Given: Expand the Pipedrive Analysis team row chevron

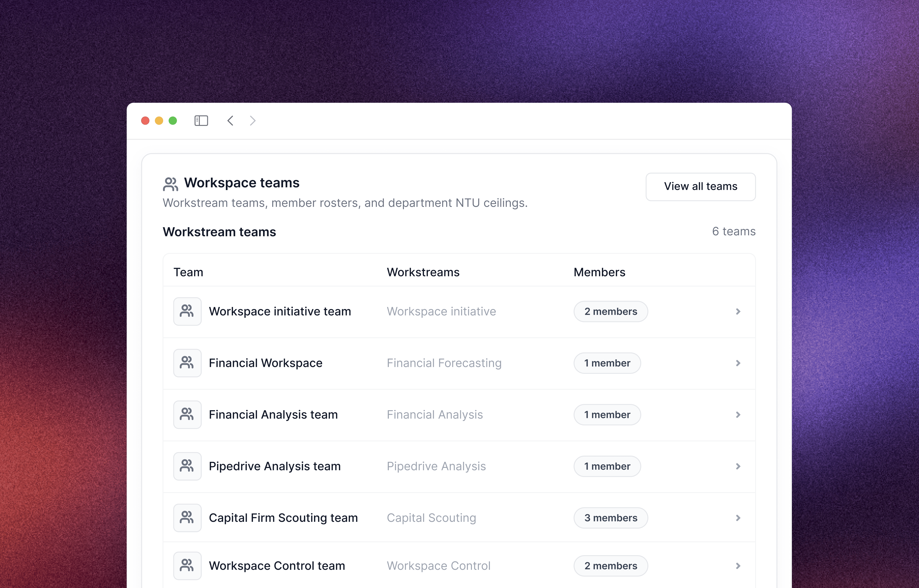Looking at the screenshot, I should coord(738,466).
